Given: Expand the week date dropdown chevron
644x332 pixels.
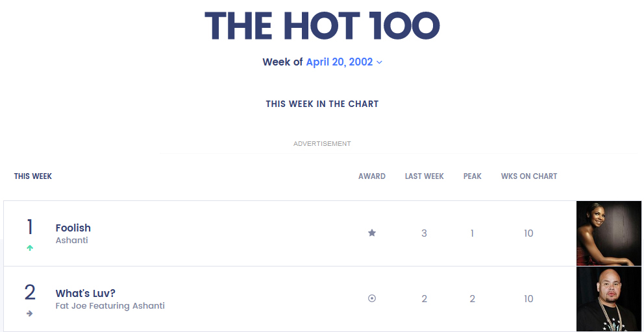Looking at the screenshot, I should 380,62.
